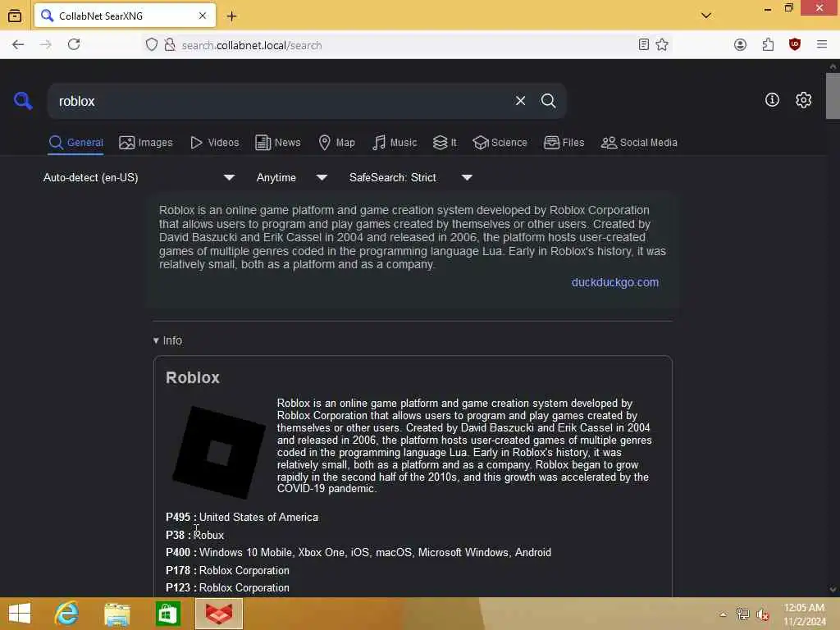Submit search with magnifier button
Screen dimensions: 840x630
[548, 101]
